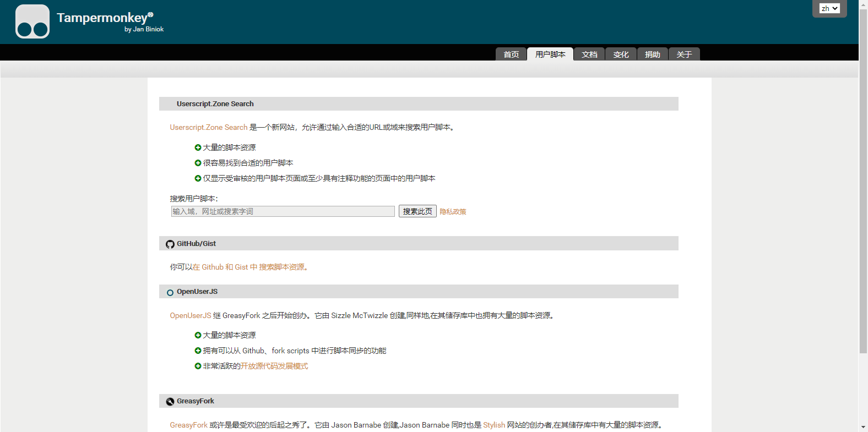Viewport: 868px width, 432px height.
Task: Click the GitHub octocat icon
Action: [170, 244]
